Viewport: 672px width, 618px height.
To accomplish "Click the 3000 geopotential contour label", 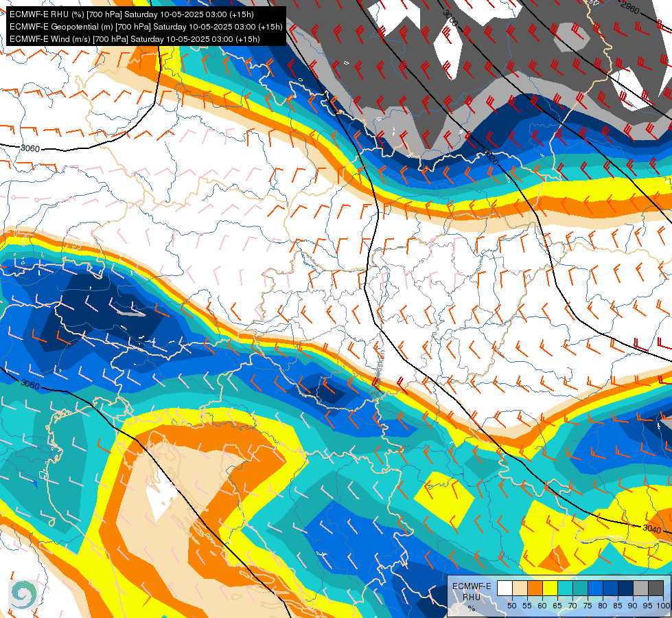I will point(450,18).
